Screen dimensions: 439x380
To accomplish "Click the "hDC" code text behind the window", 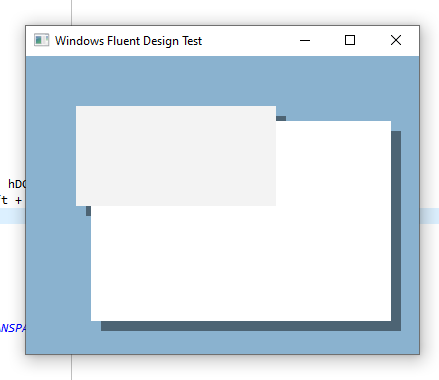I will [17, 184].
